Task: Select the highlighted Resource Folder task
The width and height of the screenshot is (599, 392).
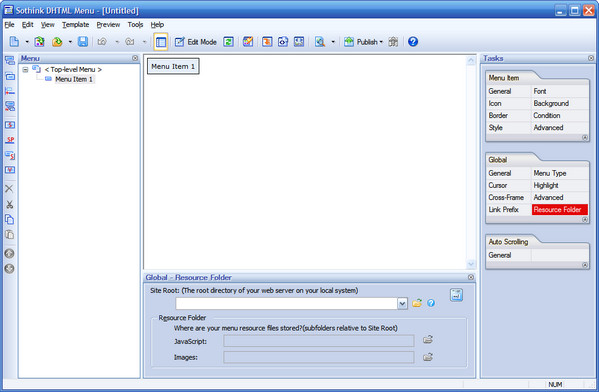Action: coord(560,209)
